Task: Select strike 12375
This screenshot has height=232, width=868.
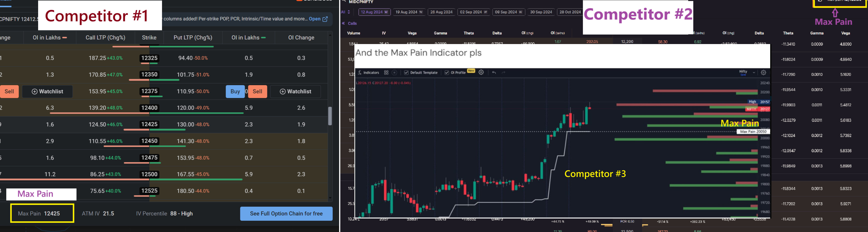Action: click(149, 91)
